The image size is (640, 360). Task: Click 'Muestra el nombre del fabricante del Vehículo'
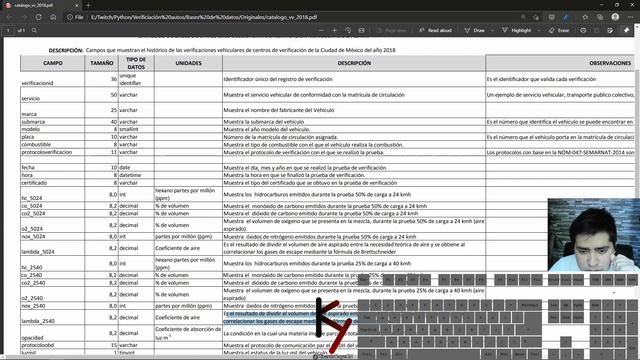click(x=279, y=110)
